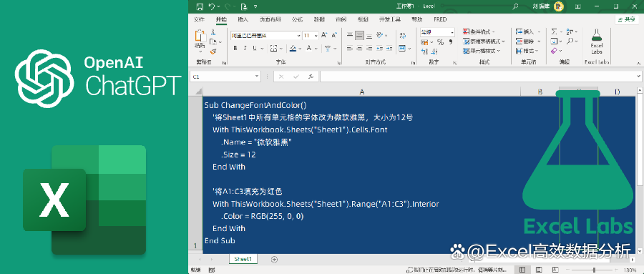Click the title bar search magnifier icon
The image size is (644, 274).
click(515, 6)
